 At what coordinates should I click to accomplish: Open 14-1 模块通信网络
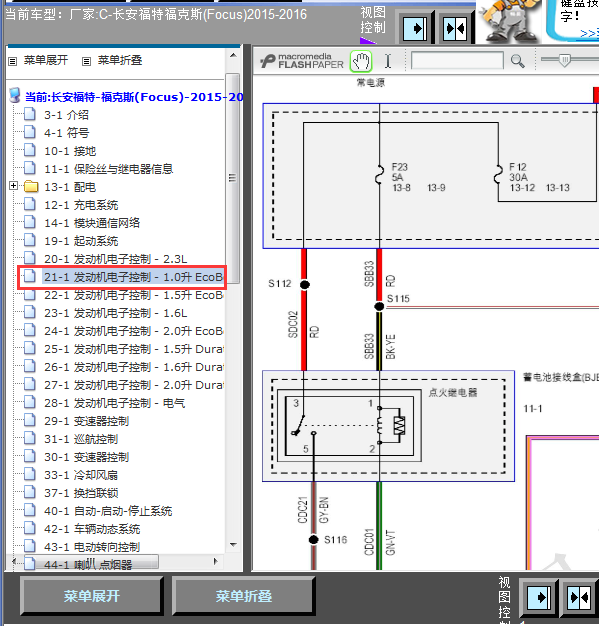point(92,223)
